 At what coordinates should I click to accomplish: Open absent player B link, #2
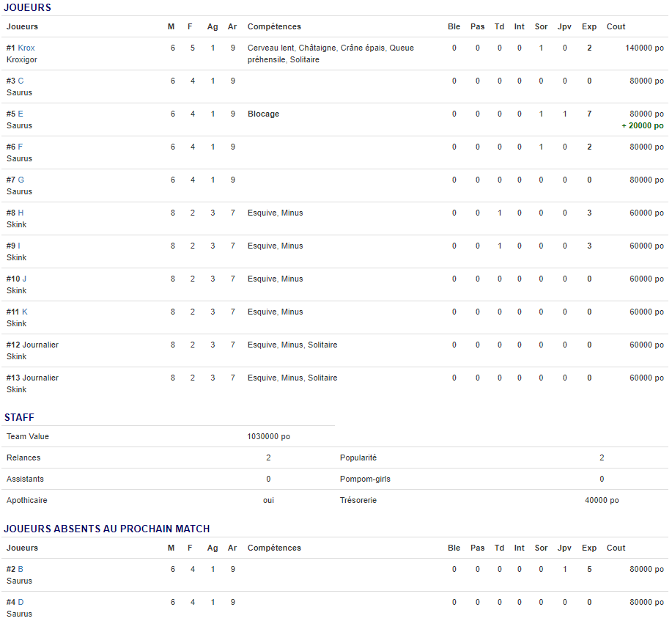[x=21, y=569]
